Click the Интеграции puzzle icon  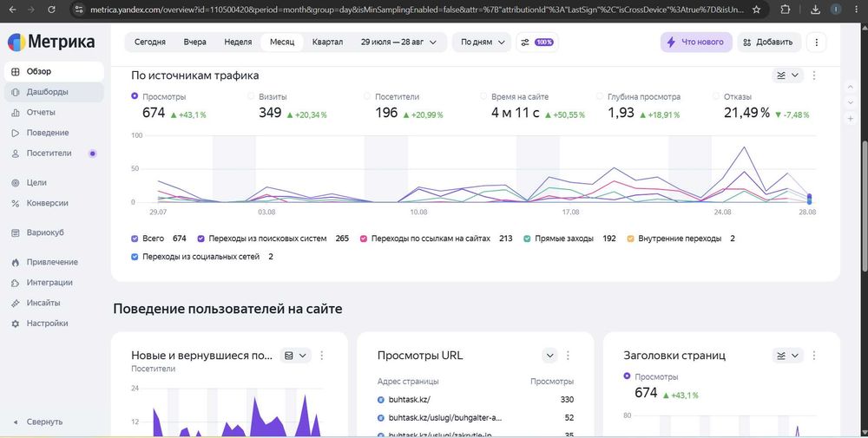(16, 283)
